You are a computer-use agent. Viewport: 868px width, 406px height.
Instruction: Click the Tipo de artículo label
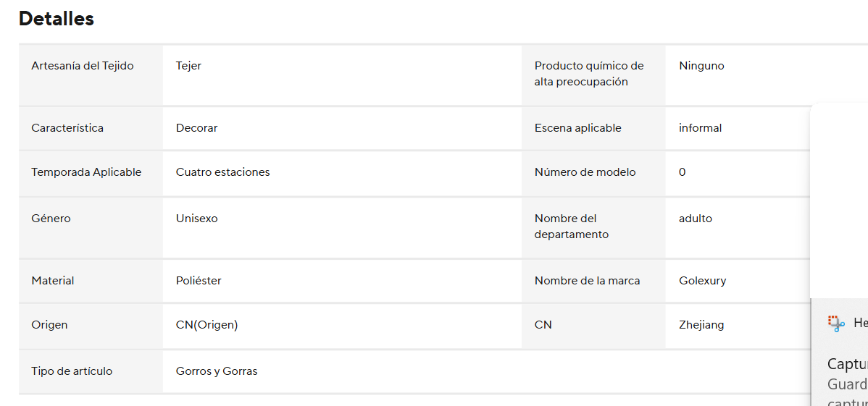pyautogui.click(x=72, y=372)
